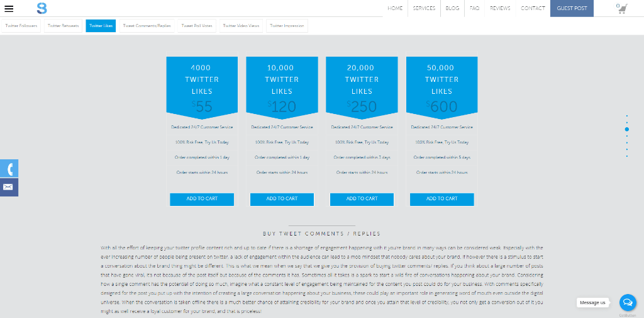Click the $120 price text
Screen dimensions: 644x318
282,106
